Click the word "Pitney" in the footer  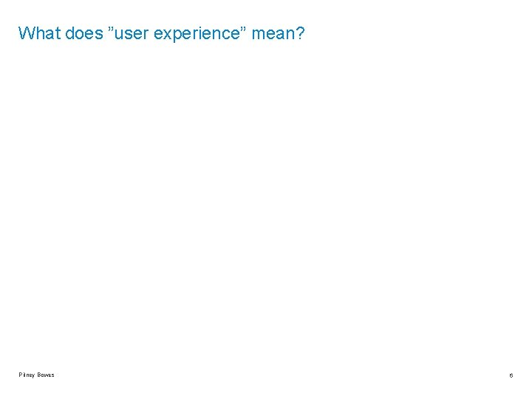(x=28, y=375)
